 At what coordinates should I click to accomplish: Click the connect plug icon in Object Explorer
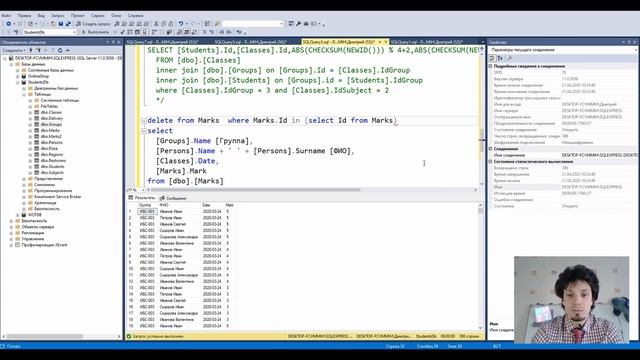click(31, 50)
